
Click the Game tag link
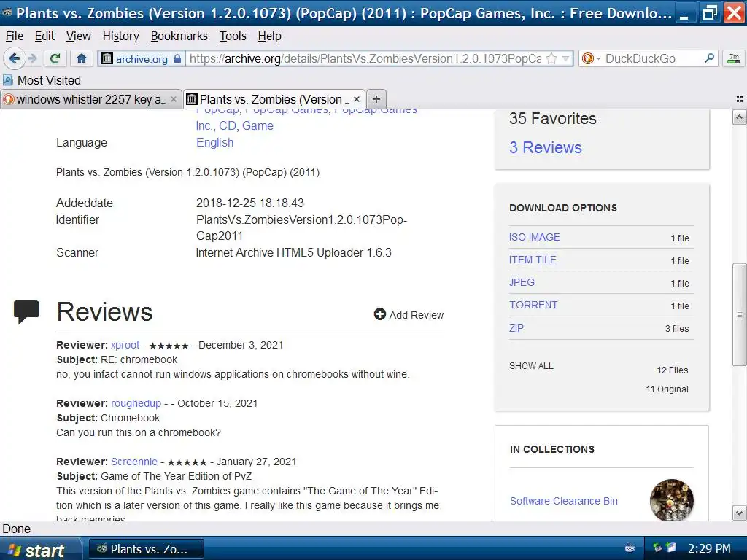point(258,125)
